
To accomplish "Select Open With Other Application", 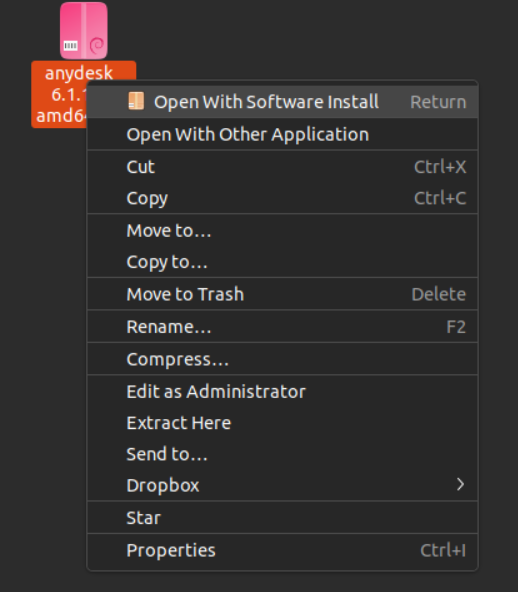I will point(282,134).
